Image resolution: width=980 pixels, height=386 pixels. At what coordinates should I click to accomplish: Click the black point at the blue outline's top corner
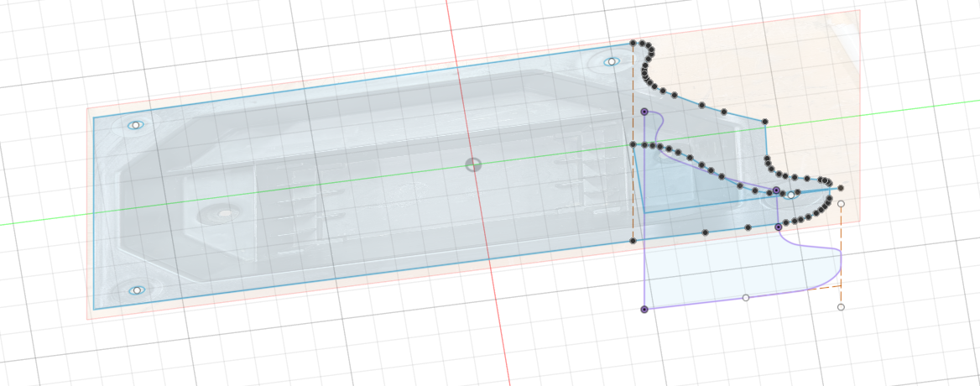click(x=633, y=43)
